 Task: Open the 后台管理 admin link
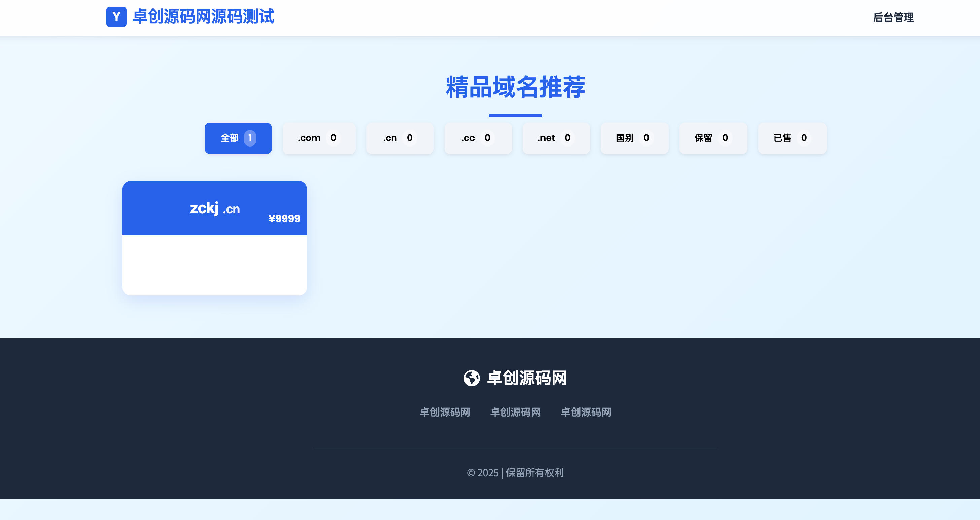point(893,18)
